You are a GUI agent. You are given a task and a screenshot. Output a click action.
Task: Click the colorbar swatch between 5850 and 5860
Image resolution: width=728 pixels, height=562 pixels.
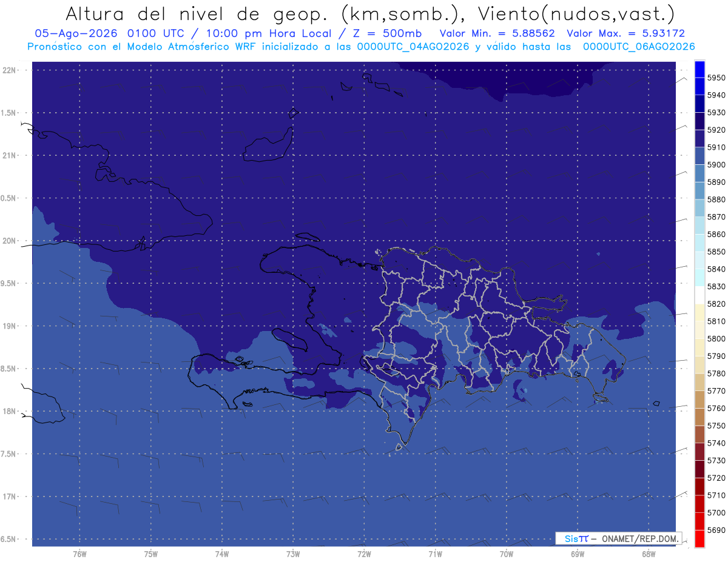click(699, 243)
